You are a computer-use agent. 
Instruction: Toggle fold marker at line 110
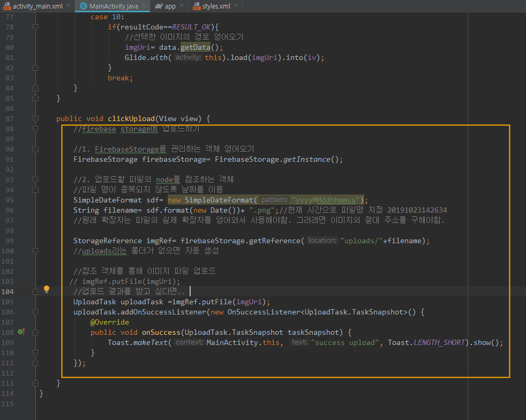coord(35,352)
